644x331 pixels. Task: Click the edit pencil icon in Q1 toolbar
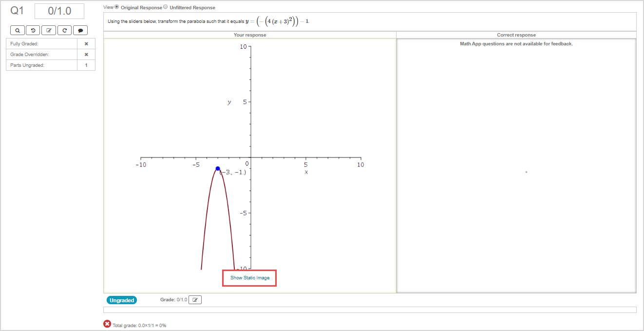(x=49, y=31)
